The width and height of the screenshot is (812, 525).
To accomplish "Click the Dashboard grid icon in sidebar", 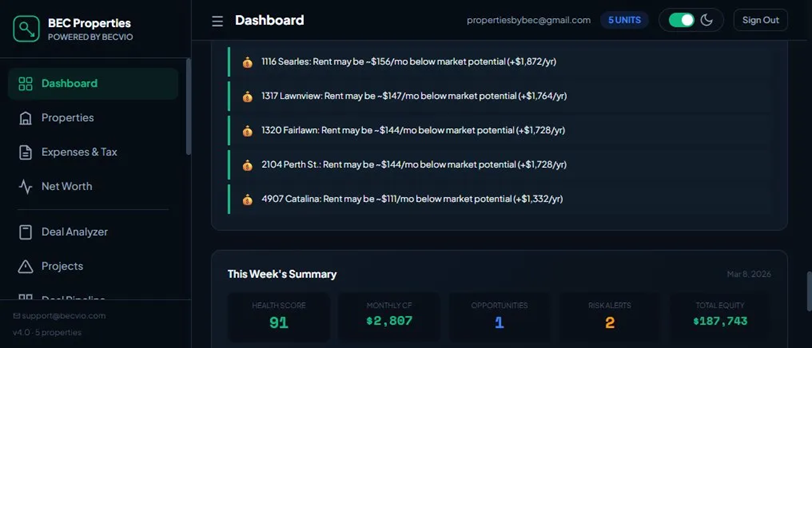I will pos(25,83).
